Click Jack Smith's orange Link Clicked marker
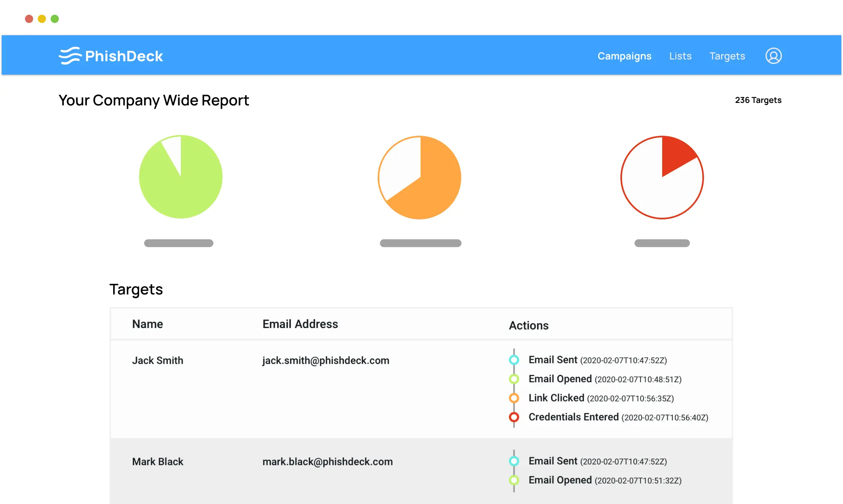Screen dimensions: 843x504 pos(514,398)
